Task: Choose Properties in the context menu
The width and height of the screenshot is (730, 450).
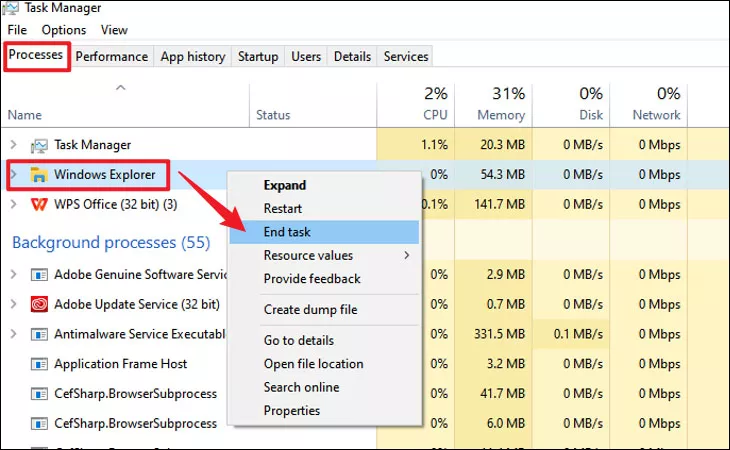Action: (324, 410)
